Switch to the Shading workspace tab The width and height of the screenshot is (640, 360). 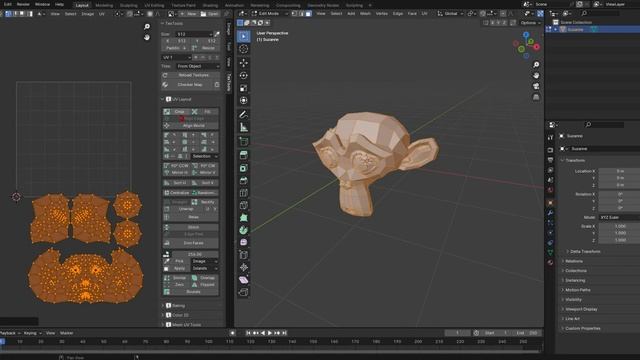pos(210,6)
